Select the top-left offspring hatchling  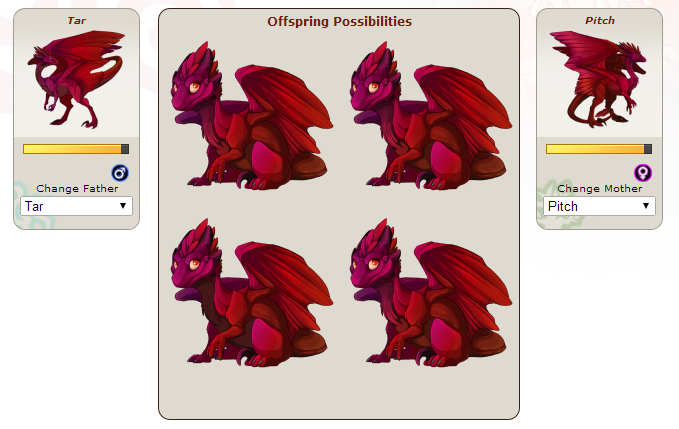pos(252,116)
